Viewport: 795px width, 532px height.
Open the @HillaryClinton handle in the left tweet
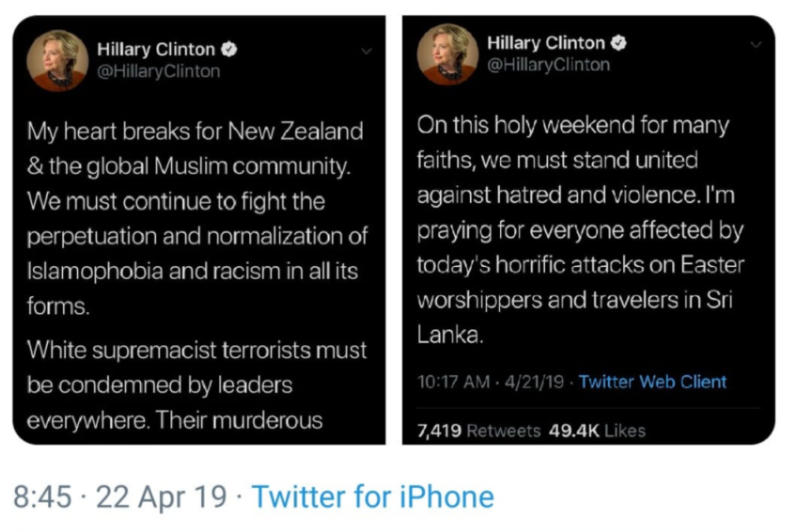159,71
